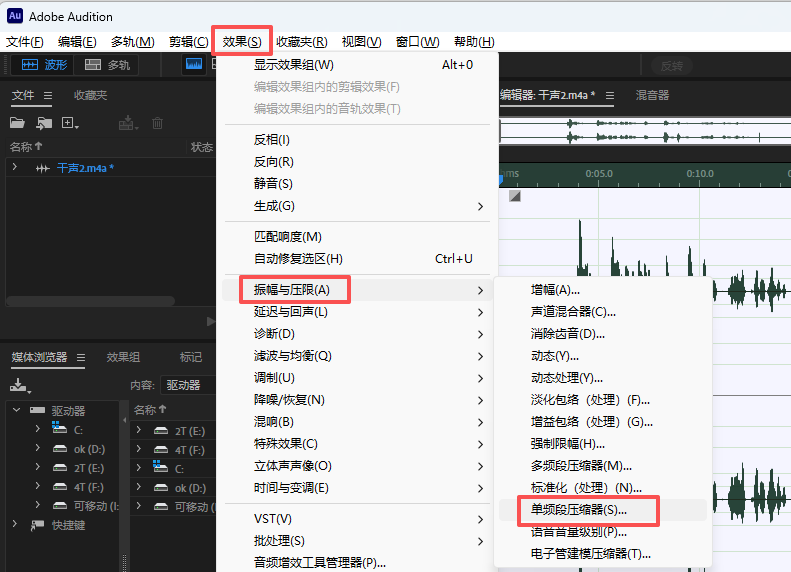Click media browser download shortcut icon
The image size is (791, 572).
point(20,386)
